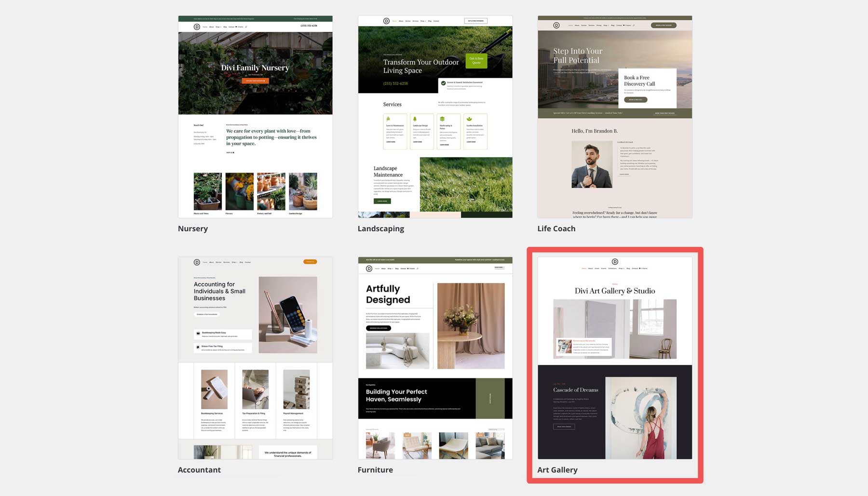868x496 pixels.
Task: Click the orange CTA button under Divi Family Nursery
Action: 255,80
